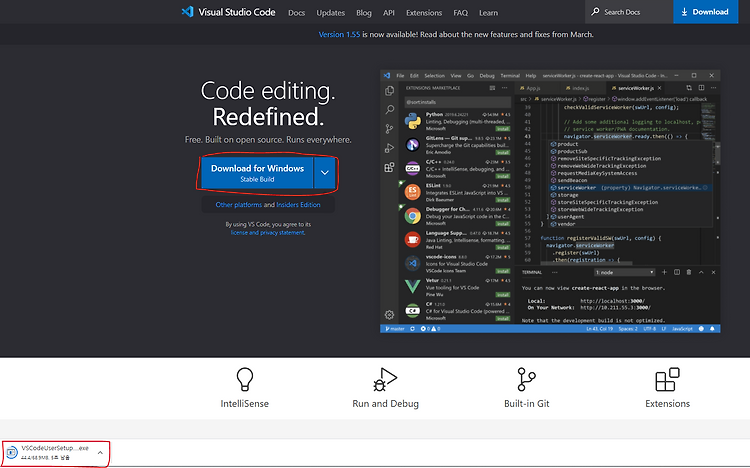
Task: Expand the download options arrow beside Windows button
Action: [324, 173]
